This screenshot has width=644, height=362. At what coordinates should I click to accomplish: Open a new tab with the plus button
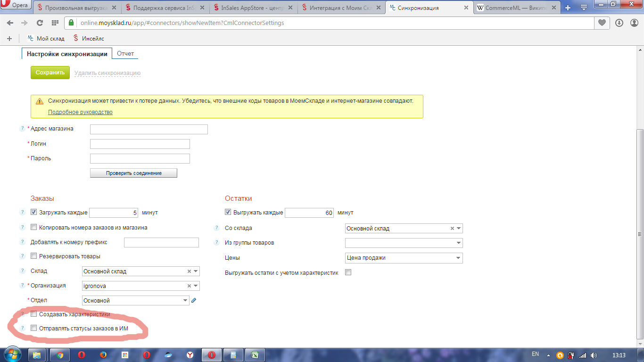[568, 8]
